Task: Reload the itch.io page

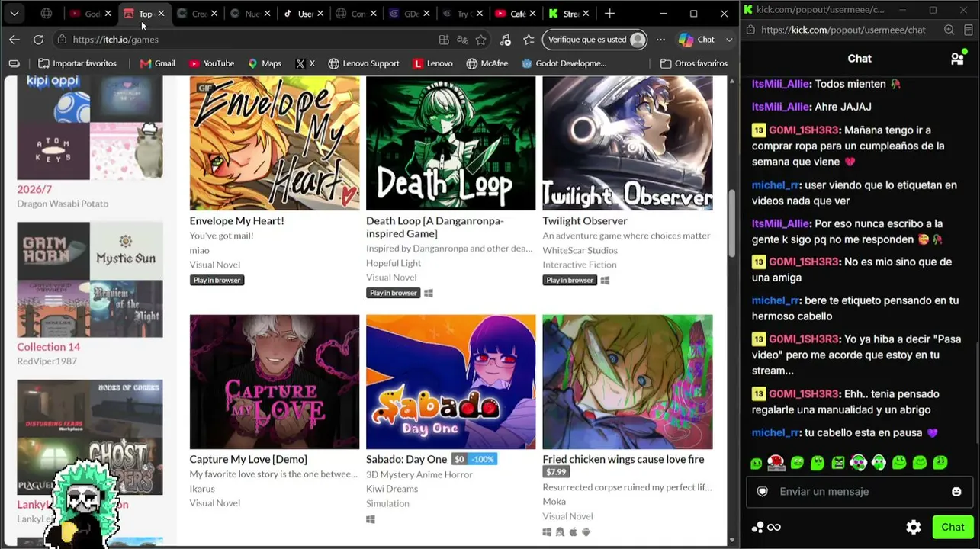Action: tap(38, 40)
